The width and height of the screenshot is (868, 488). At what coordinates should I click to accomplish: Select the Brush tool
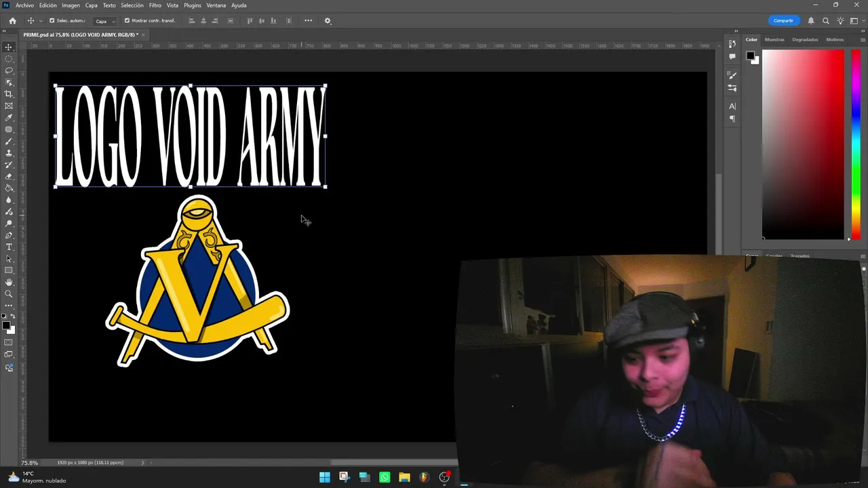(x=9, y=141)
